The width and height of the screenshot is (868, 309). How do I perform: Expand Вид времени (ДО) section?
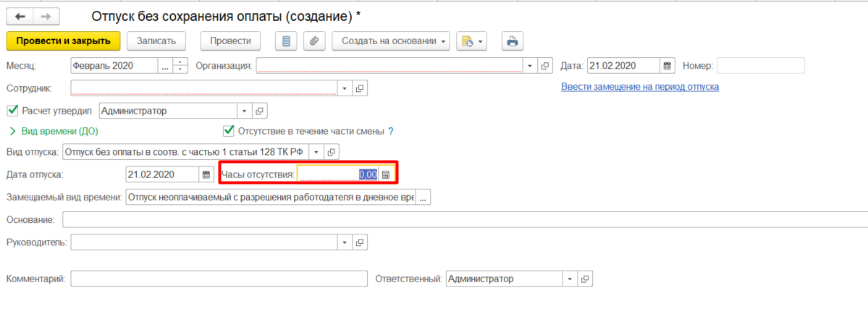coord(55,132)
